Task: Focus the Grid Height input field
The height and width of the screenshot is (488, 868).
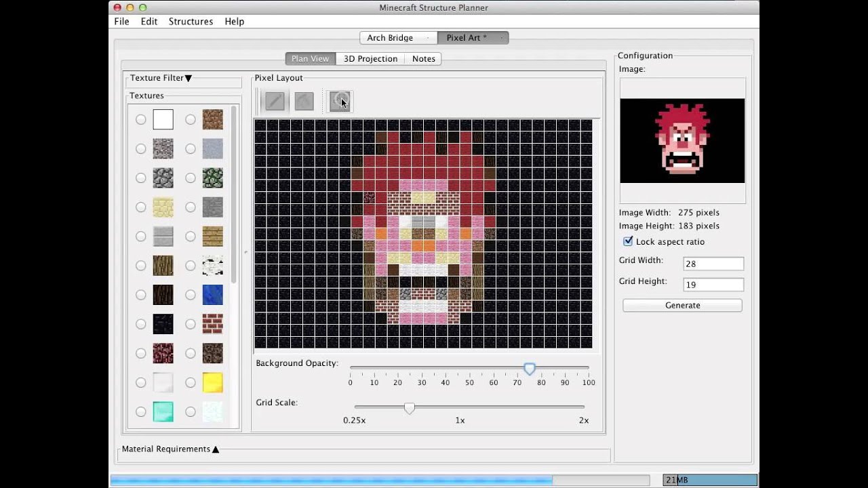Action: click(713, 285)
